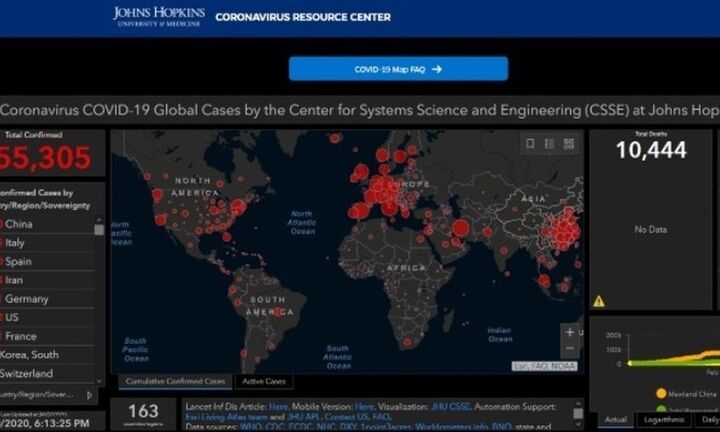Image resolution: width=720 pixels, height=432 pixels.
Task: Click the North America map label
Action: [195, 187]
